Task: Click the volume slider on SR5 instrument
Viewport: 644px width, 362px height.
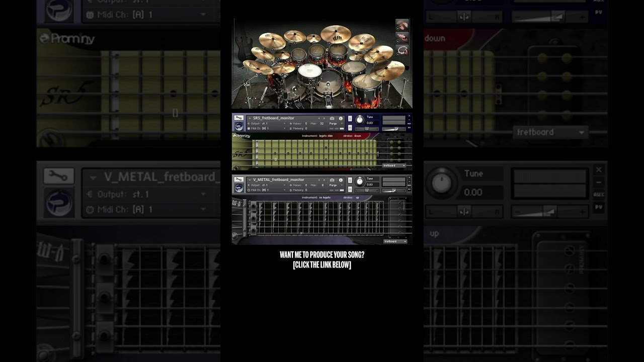Action: point(394,129)
